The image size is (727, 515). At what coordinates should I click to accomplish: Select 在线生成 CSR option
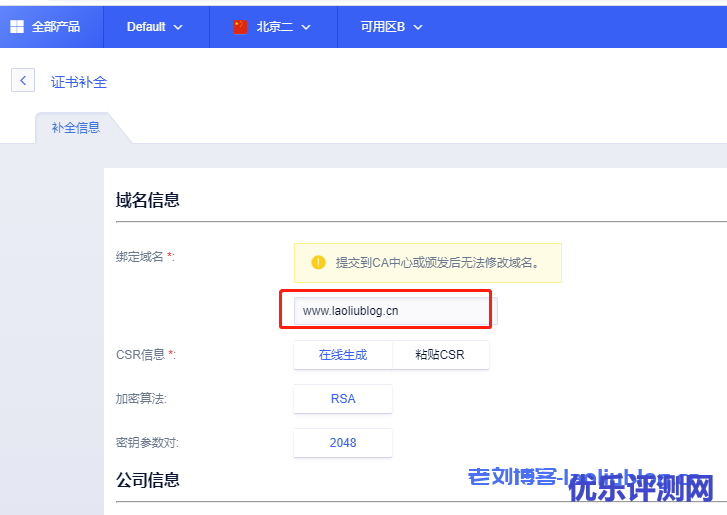[x=343, y=355]
